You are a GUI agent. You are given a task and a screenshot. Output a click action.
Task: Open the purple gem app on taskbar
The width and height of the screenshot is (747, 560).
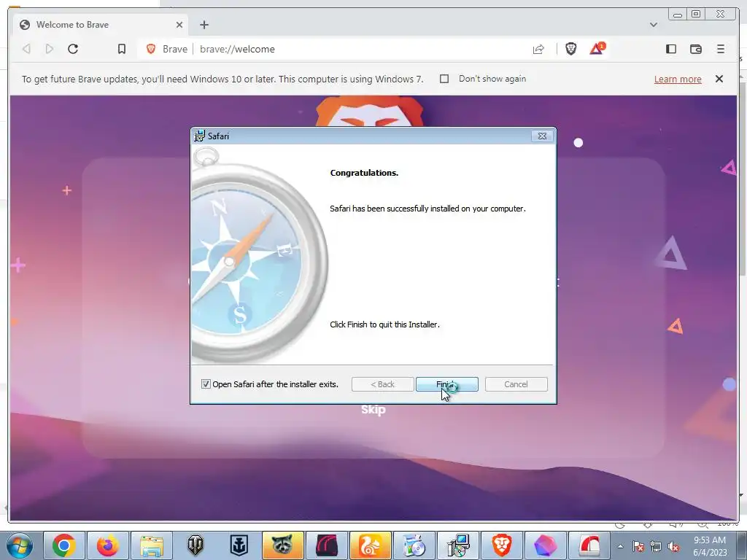(x=546, y=545)
